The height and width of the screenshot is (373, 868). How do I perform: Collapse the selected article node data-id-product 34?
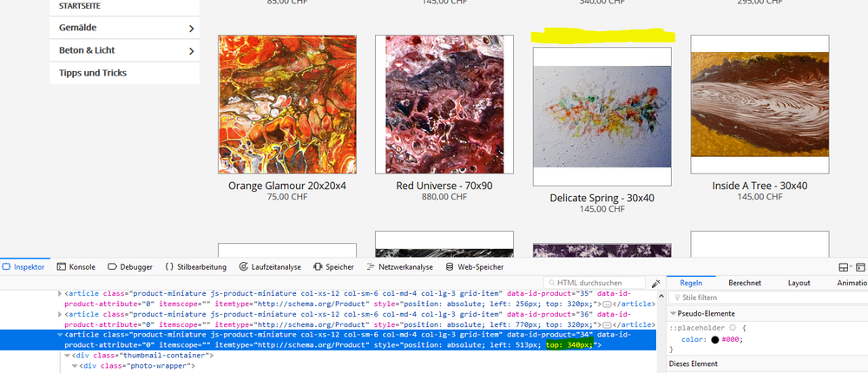(61, 335)
